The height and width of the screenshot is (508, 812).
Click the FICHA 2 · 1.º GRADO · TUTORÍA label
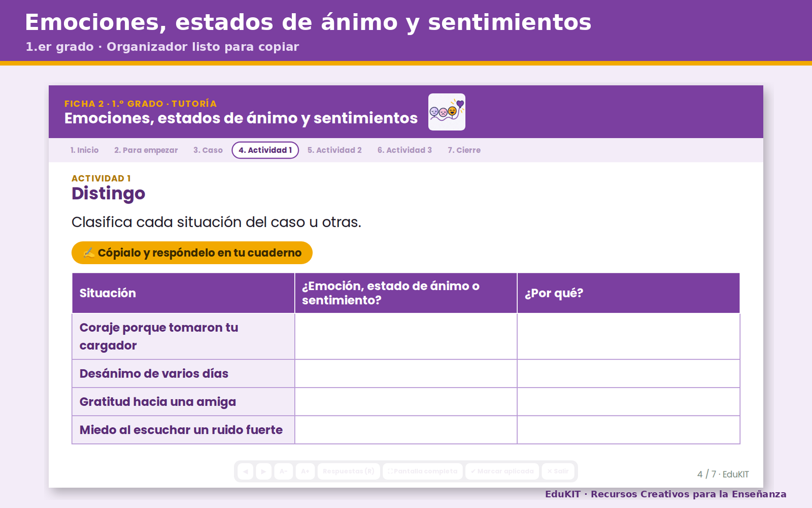pos(141,104)
